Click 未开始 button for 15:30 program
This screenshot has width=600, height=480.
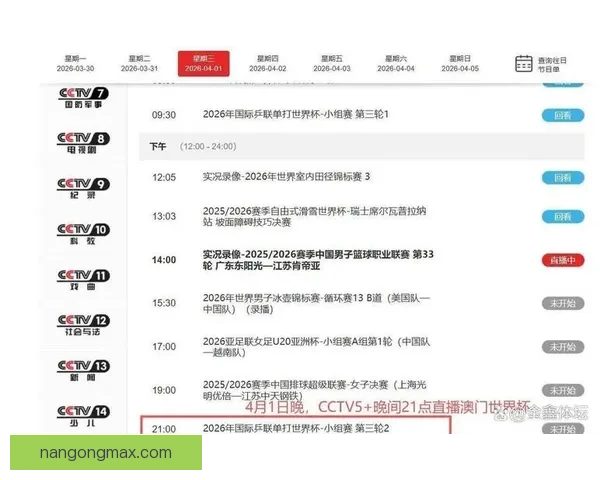pyautogui.click(x=563, y=304)
